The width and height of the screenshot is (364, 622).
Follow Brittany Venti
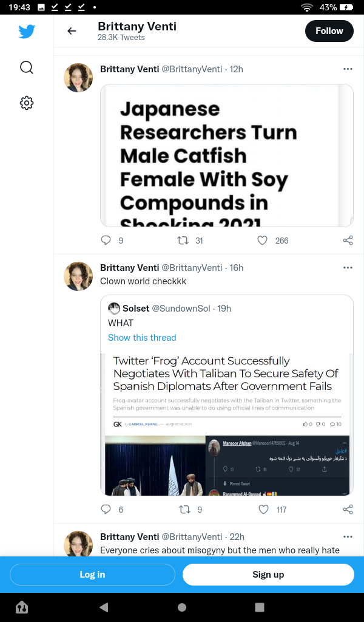[x=329, y=31]
